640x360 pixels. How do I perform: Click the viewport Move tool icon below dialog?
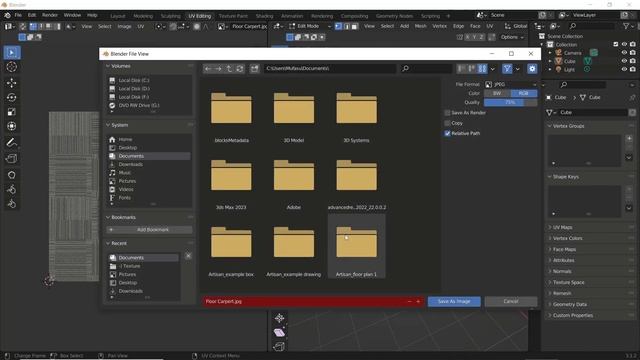(280, 318)
